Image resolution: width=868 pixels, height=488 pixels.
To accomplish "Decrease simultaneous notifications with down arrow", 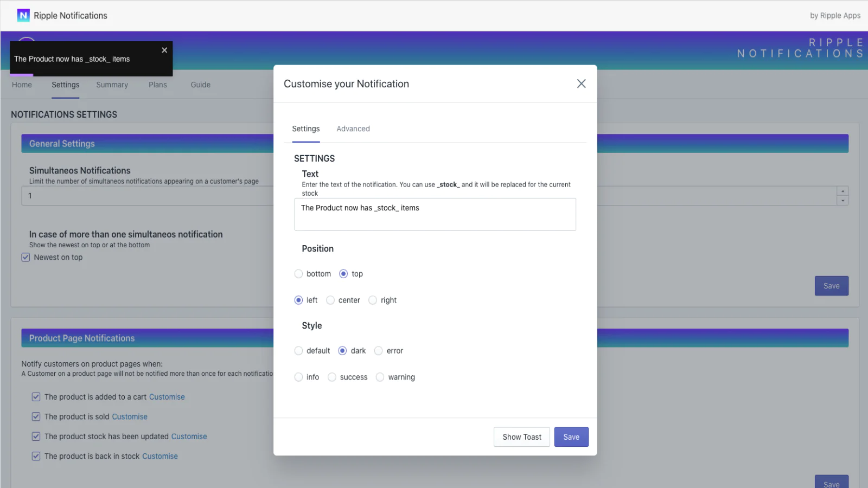I will pos(843,201).
